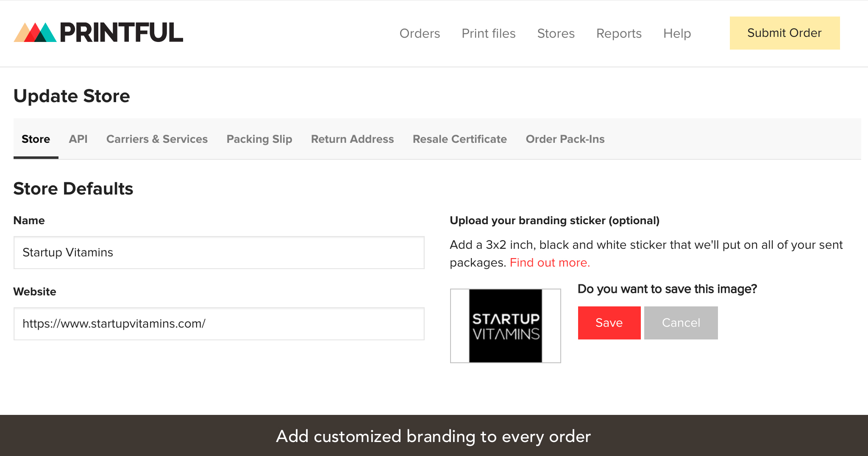
Task: Go to Print files
Action: [x=488, y=33]
